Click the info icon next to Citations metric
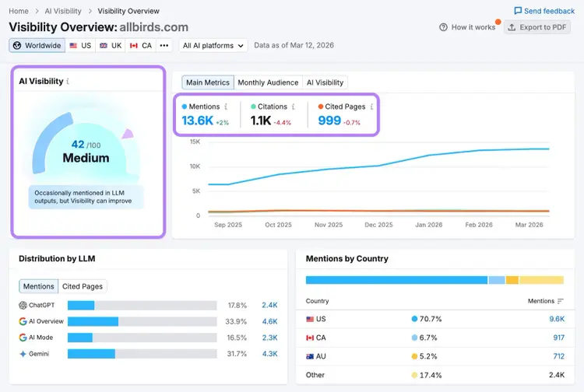 click(x=294, y=107)
